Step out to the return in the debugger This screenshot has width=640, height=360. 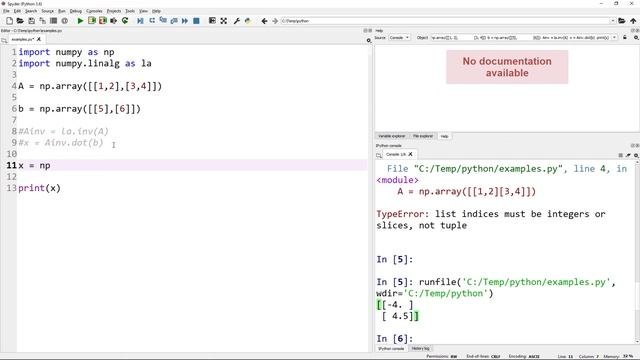(x=174, y=20)
